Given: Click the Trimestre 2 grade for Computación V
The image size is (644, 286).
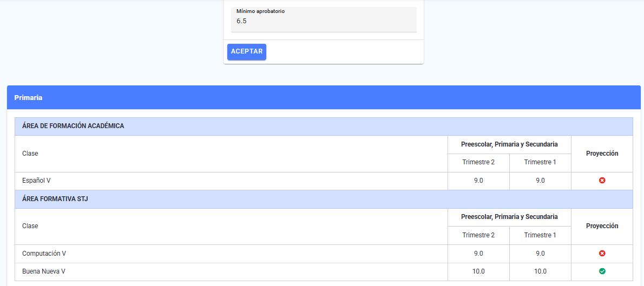Looking at the screenshot, I should click(478, 254).
